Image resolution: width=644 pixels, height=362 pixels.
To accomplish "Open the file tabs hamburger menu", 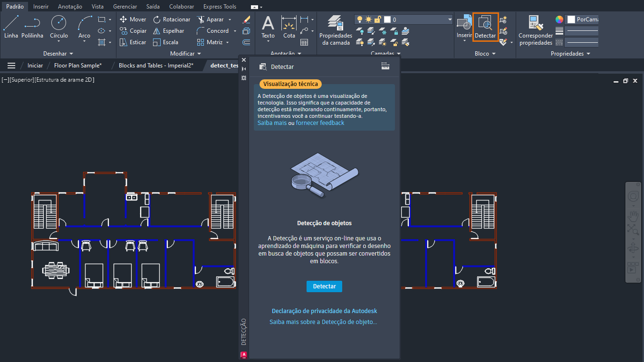I will [11, 66].
